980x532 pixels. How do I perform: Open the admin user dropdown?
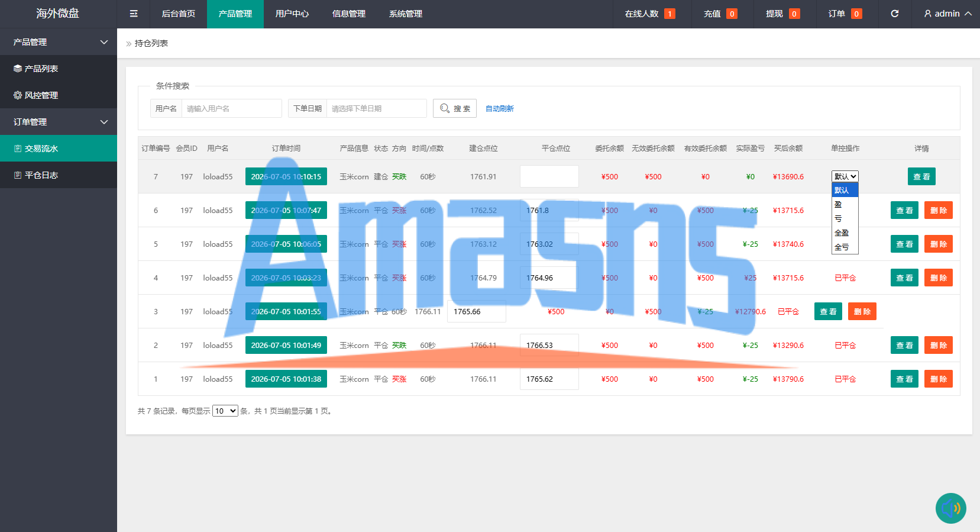948,14
